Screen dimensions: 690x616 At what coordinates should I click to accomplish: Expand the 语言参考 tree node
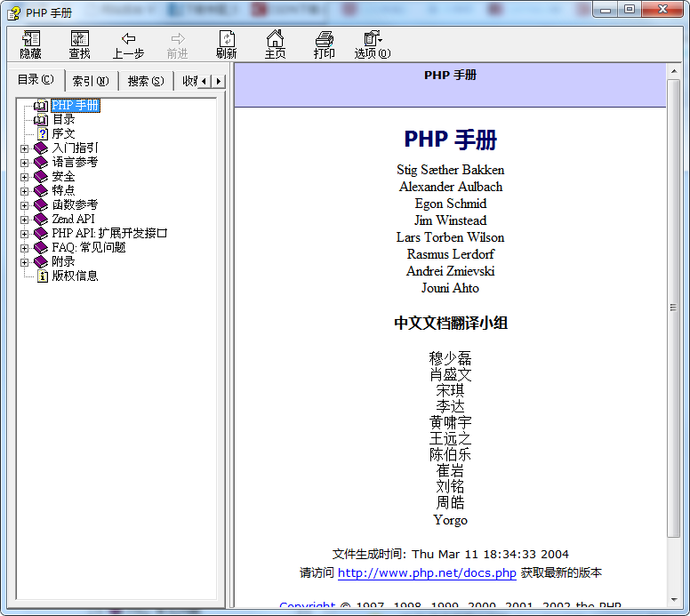(x=25, y=163)
